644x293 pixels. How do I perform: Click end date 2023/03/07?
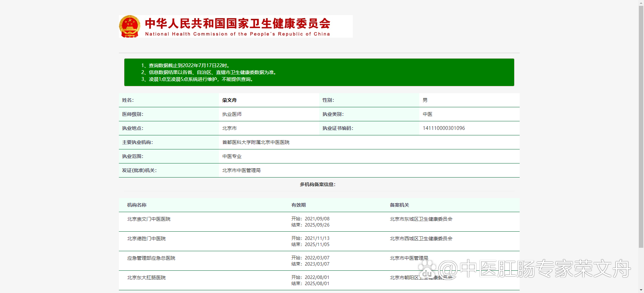[317, 264]
